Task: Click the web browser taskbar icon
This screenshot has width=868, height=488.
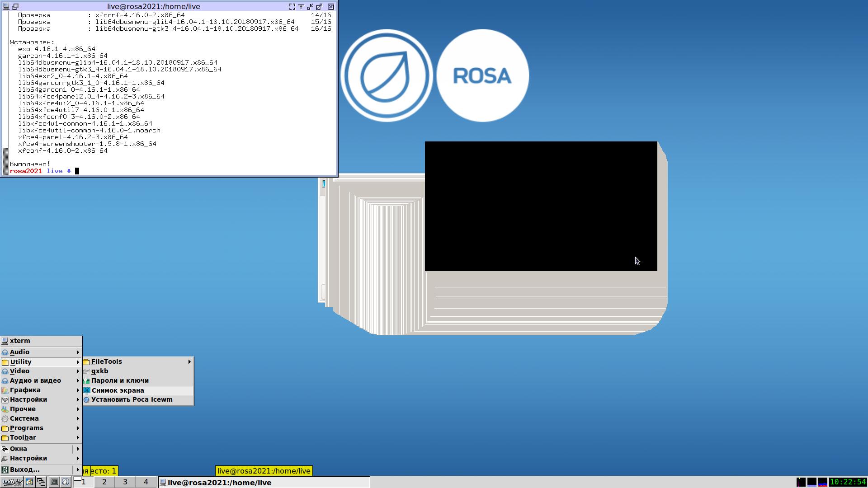Action: [66, 482]
